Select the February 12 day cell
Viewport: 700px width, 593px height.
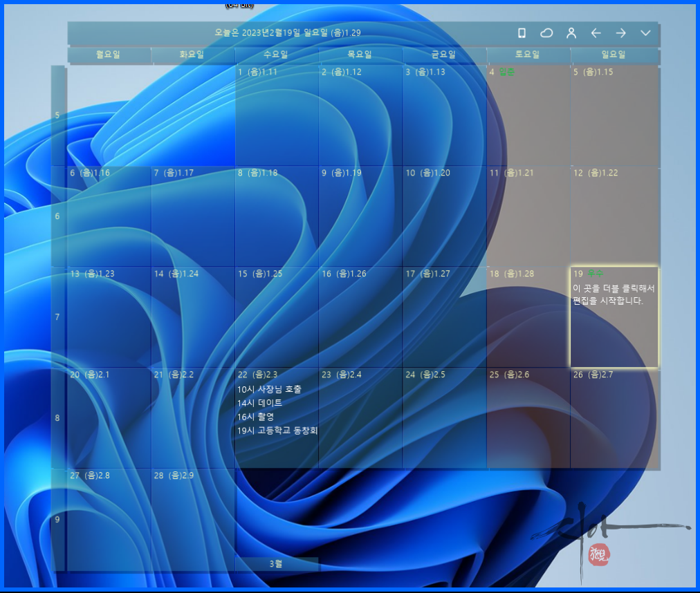click(615, 216)
